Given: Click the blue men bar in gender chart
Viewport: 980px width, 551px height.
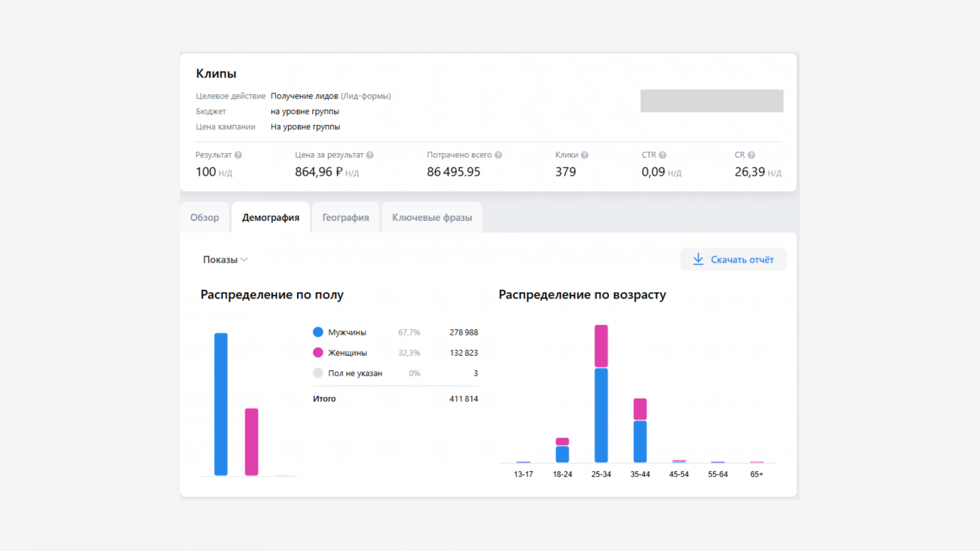Looking at the screenshot, I should point(221,404).
